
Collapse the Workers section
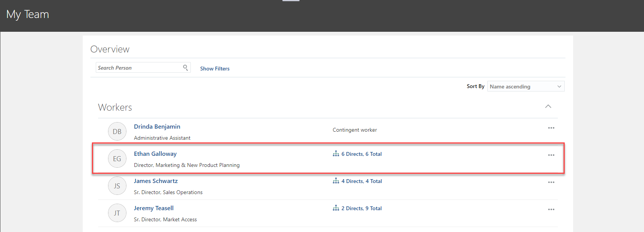548,106
